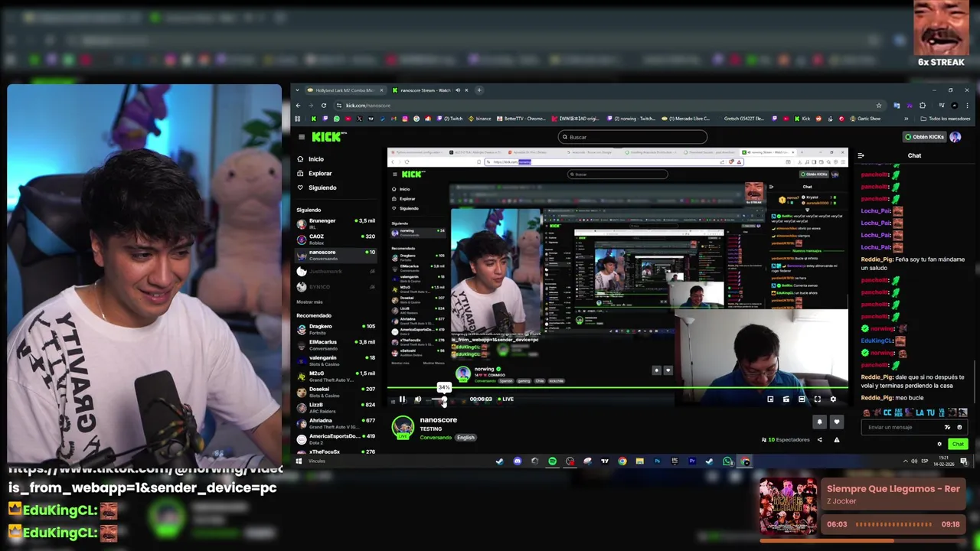Open LizzB recommended channel
The width and height of the screenshot is (980, 551).
336,407
